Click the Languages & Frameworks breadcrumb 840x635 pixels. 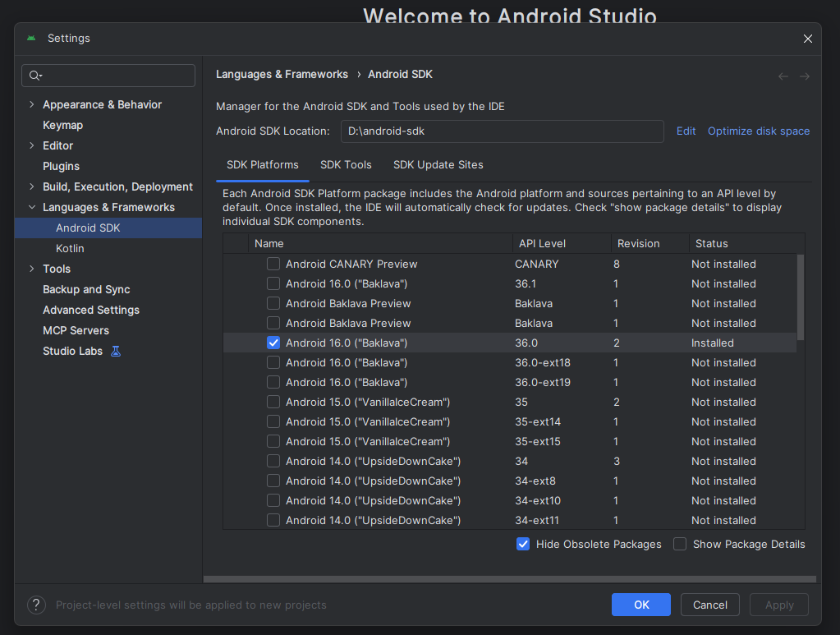282,75
